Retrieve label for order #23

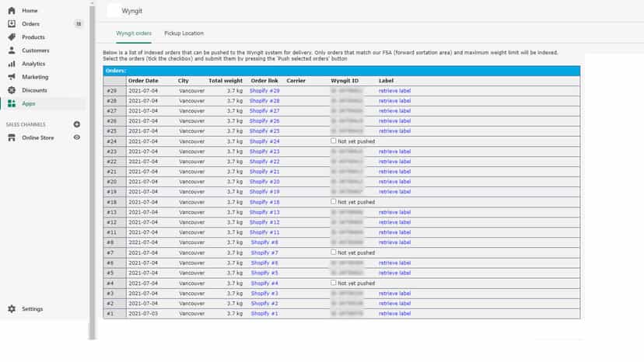click(394, 151)
